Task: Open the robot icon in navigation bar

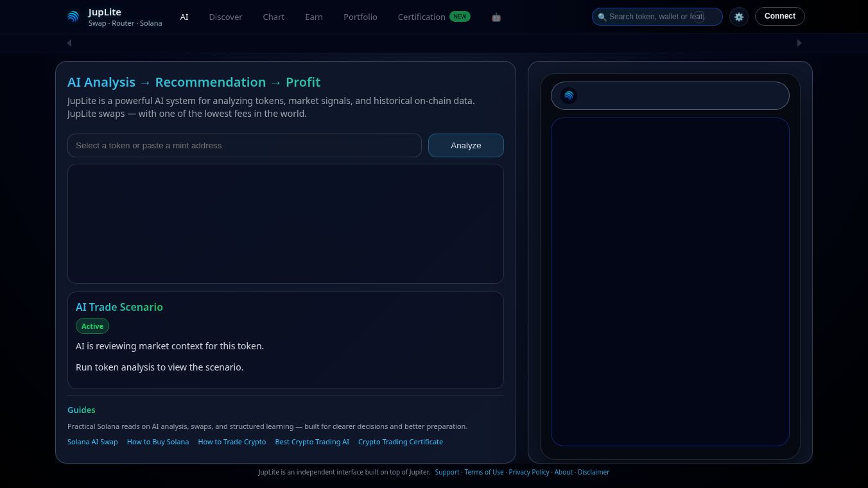Action: click(496, 17)
